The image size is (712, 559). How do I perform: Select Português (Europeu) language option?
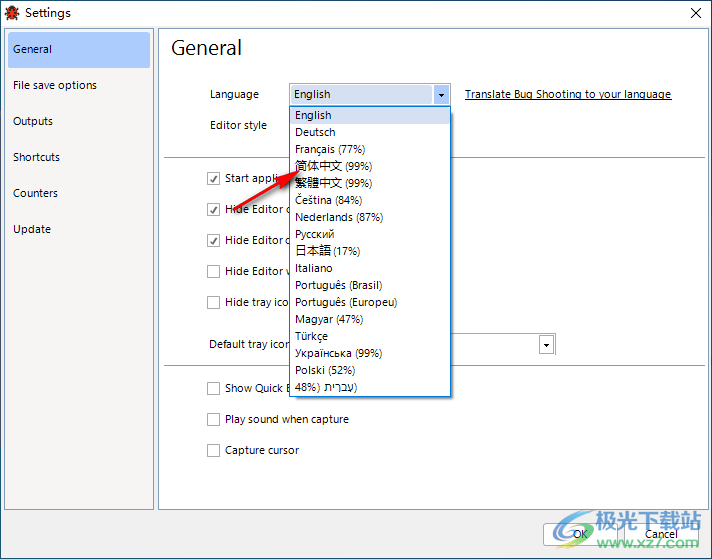click(370, 302)
